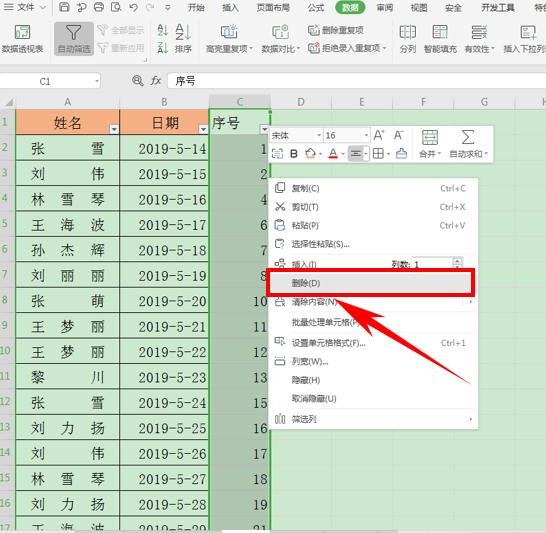Choose 选择性粘贴(S) from context menu
Screen dimensions: 546x533
point(373,244)
